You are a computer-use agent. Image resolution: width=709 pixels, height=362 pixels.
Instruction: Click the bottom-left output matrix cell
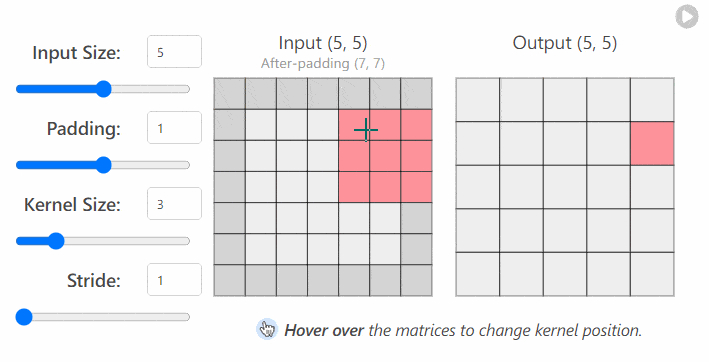[477, 274]
